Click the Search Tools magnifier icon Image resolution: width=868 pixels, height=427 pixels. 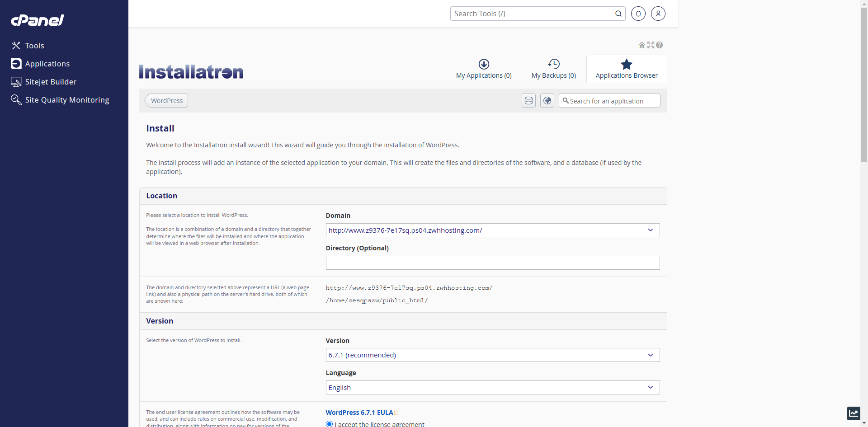click(x=618, y=14)
